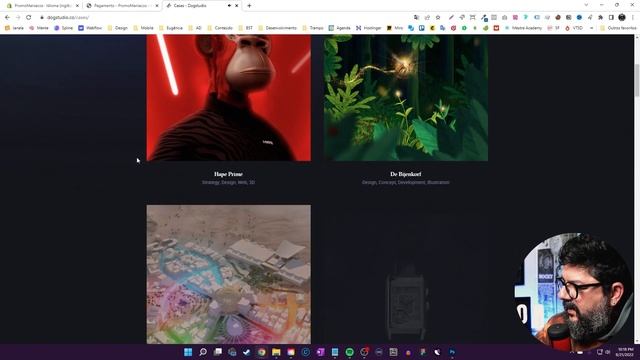This screenshot has height=360, width=640.
Task: Go back with the browser back arrow
Action: pyautogui.click(x=7, y=18)
